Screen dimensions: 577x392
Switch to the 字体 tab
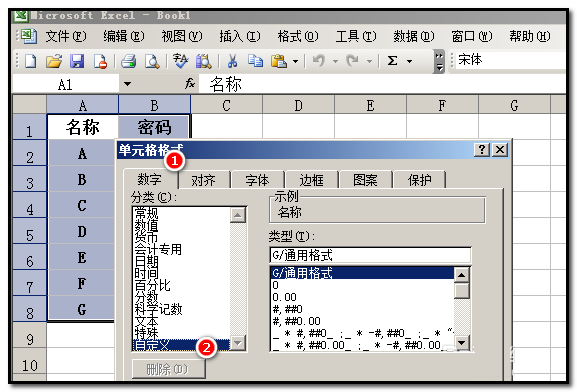click(258, 180)
